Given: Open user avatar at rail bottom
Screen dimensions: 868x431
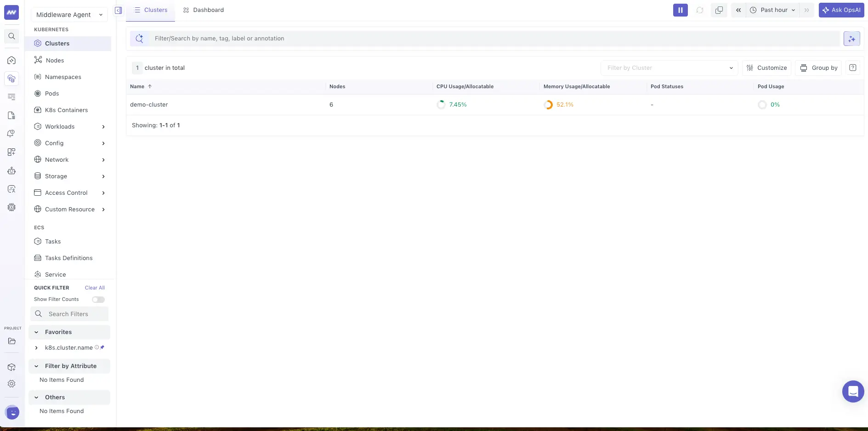Looking at the screenshot, I should (12, 413).
